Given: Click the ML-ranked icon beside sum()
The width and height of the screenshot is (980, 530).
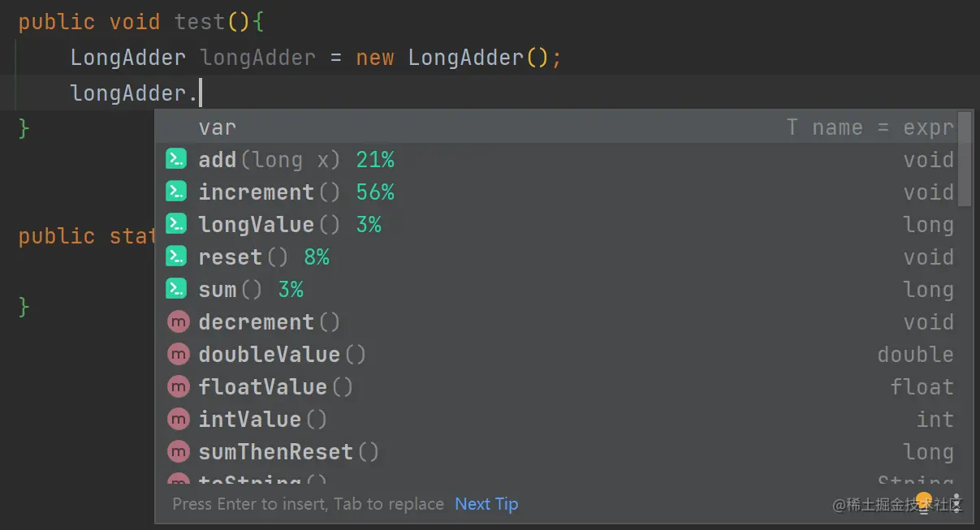Looking at the screenshot, I should coord(176,289).
